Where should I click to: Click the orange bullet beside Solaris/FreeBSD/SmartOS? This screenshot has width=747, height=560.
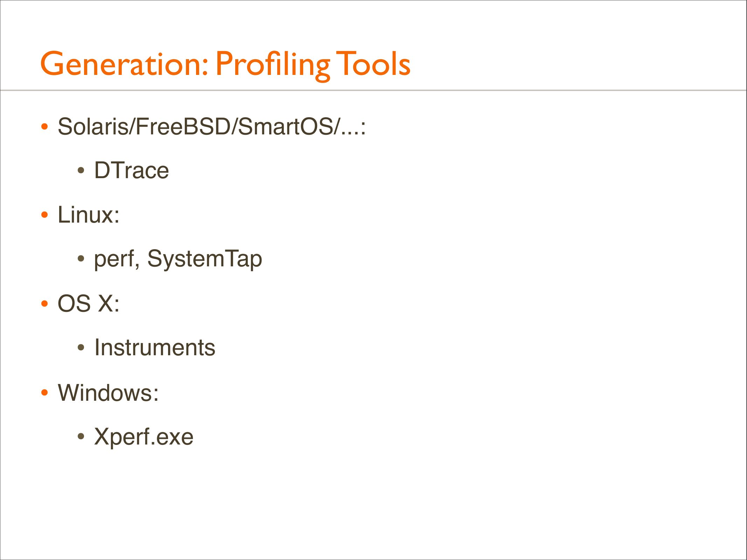click(44, 126)
